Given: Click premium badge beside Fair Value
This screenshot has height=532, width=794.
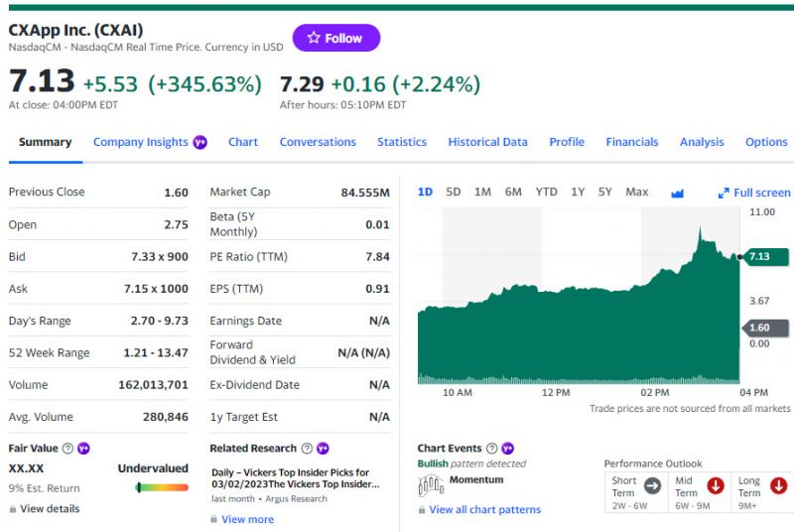Looking at the screenshot, I should [x=83, y=449].
